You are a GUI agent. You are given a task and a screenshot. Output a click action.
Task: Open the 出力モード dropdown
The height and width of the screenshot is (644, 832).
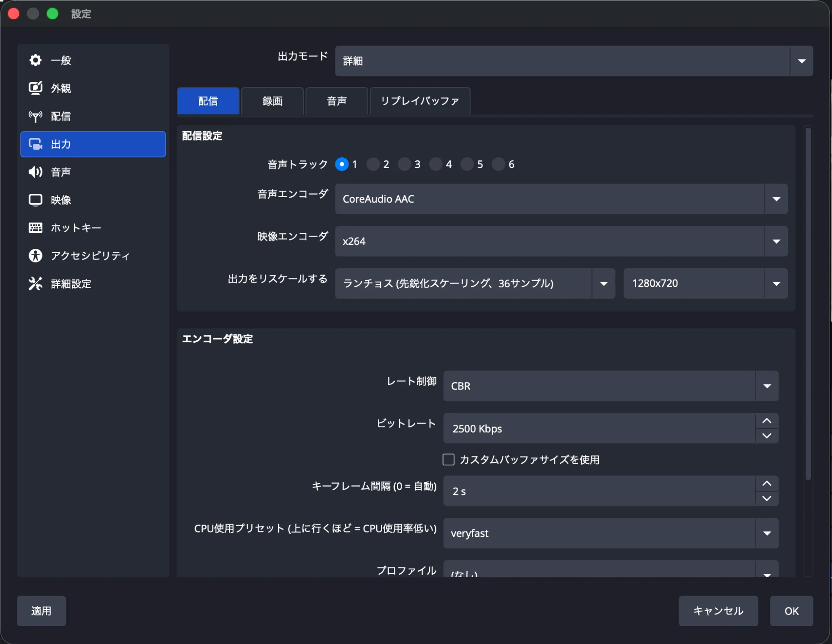(x=574, y=61)
